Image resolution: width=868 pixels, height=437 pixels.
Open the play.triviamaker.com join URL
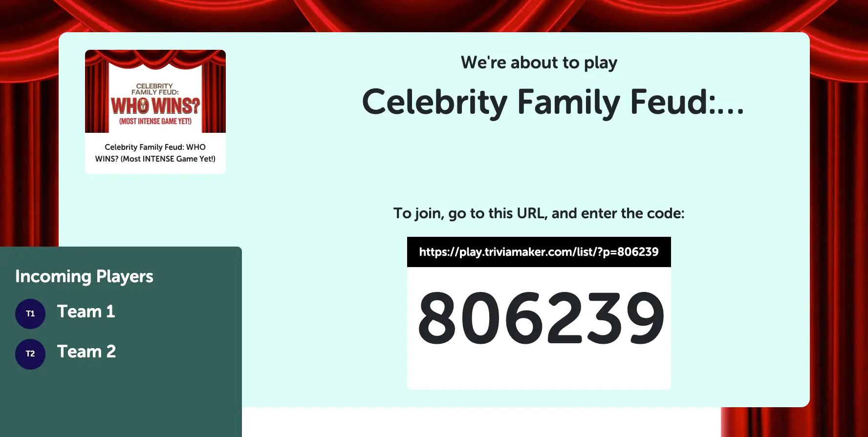[539, 252]
